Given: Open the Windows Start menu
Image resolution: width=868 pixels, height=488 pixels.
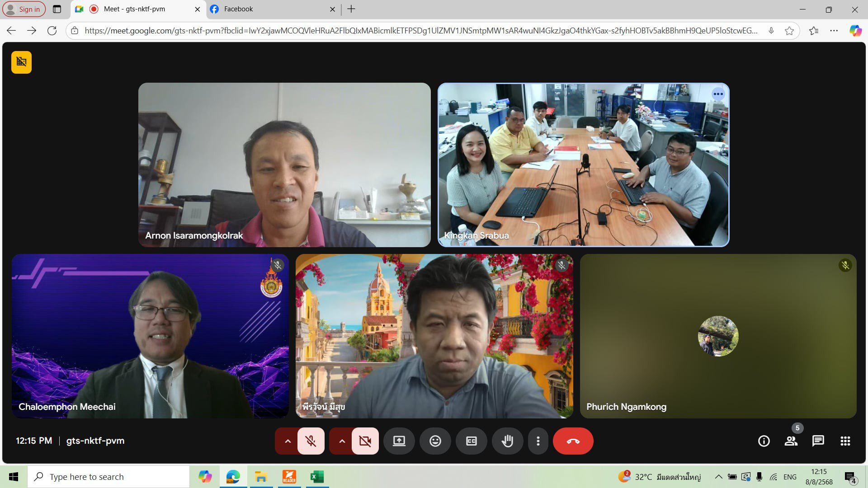Looking at the screenshot, I should [14, 477].
